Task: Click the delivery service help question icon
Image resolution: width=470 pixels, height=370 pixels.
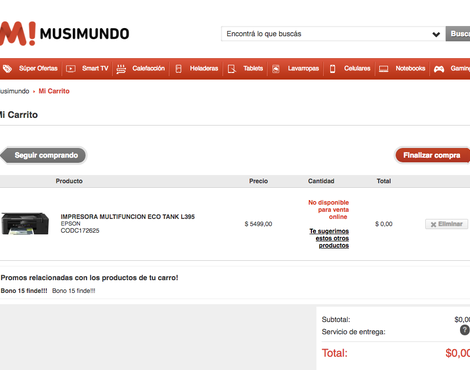Action: [x=465, y=330]
